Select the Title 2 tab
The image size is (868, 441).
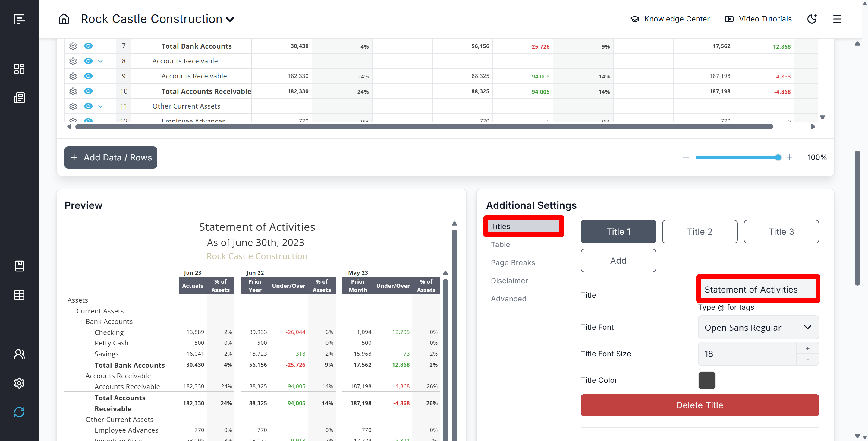(700, 232)
